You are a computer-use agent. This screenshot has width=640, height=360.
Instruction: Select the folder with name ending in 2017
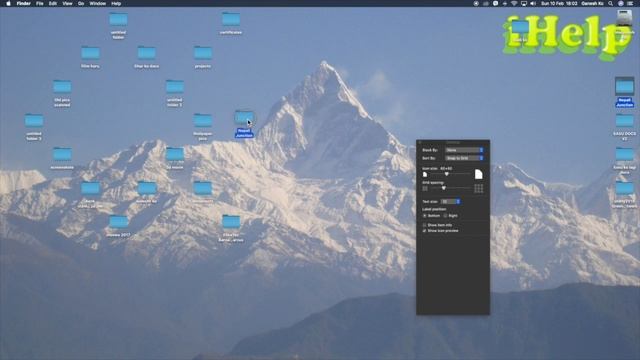click(x=118, y=226)
